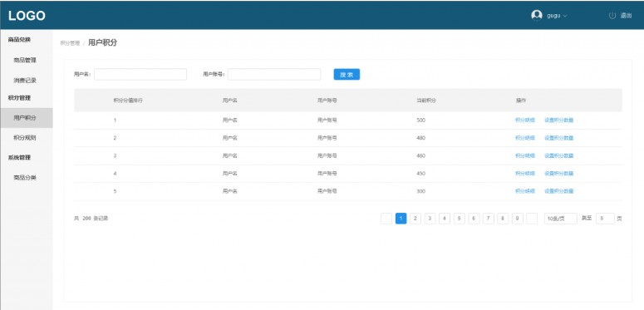
Task: Click 设置积分数量 for the 300-point row
Action: click(559, 191)
